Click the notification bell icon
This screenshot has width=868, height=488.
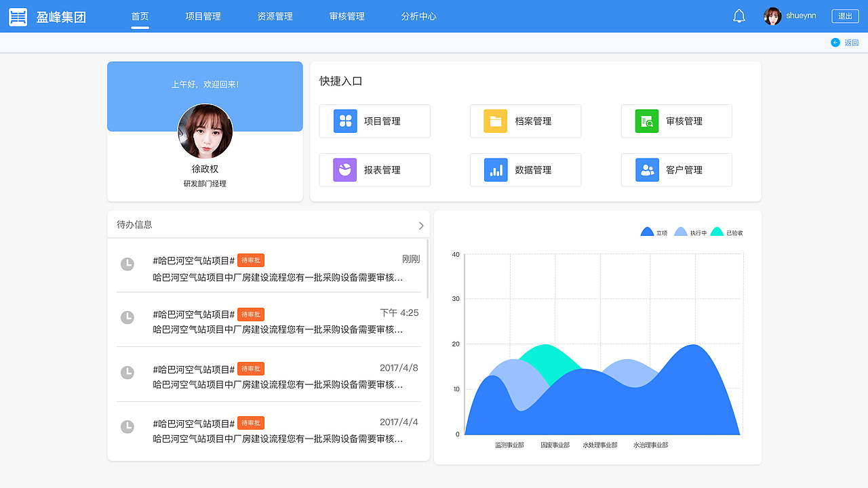point(740,15)
